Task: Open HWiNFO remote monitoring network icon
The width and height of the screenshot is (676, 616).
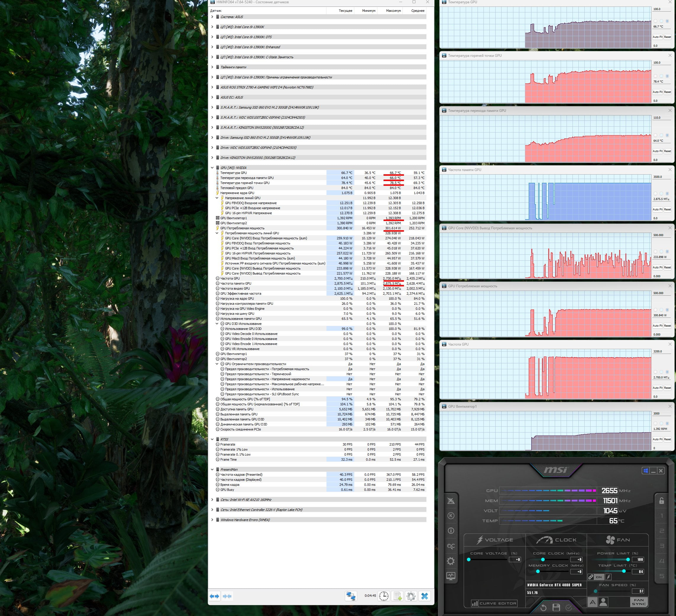Action: 351,596
